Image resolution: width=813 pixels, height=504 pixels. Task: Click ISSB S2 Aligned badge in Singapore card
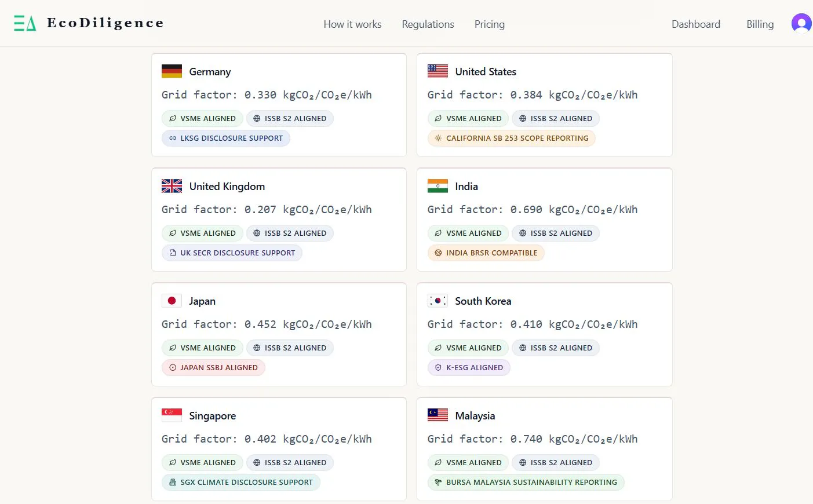coord(290,463)
